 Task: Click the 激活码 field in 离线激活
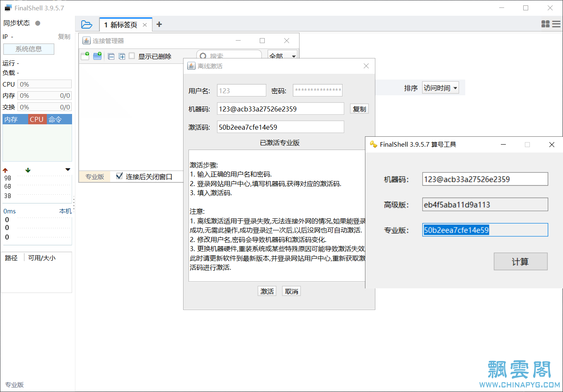(x=280, y=127)
